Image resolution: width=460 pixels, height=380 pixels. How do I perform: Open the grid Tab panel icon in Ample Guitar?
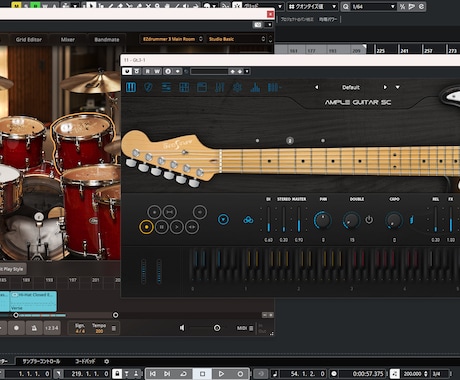tap(184, 87)
